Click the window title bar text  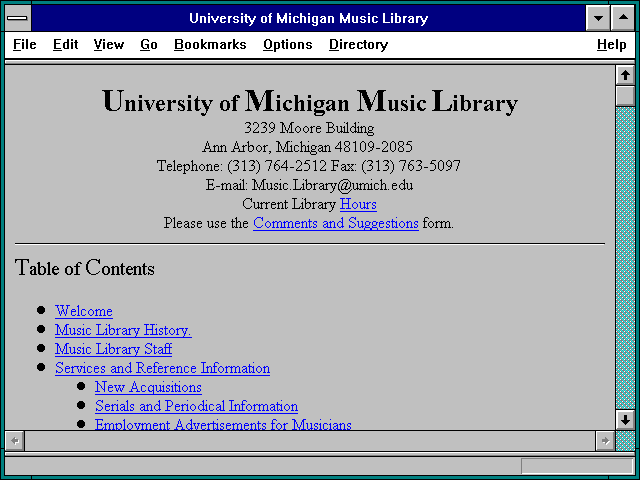(x=309, y=18)
